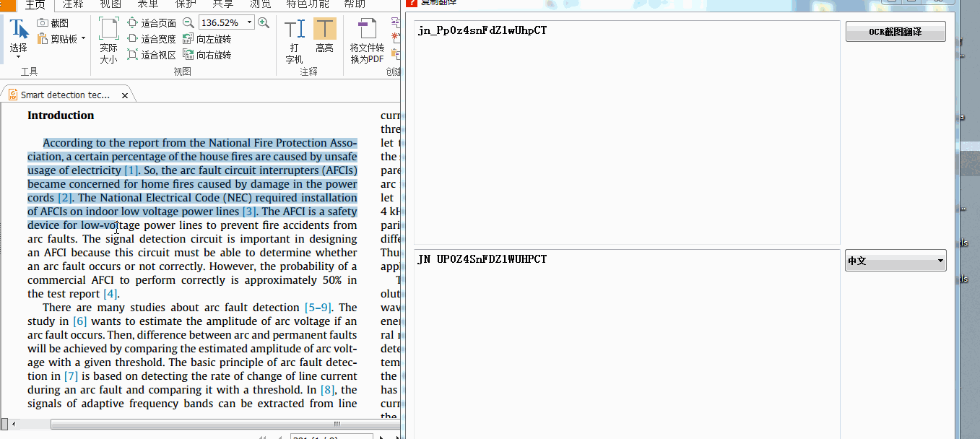This screenshot has height=439, width=980.
Task: Open the 注释 ribbon tab
Action: coord(73,4)
